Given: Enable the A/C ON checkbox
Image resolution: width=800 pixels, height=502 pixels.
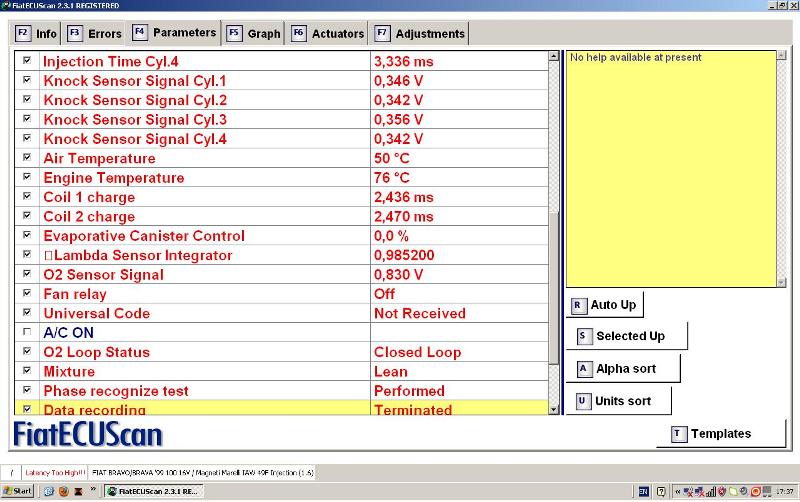Looking at the screenshot, I should [x=27, y=333].
